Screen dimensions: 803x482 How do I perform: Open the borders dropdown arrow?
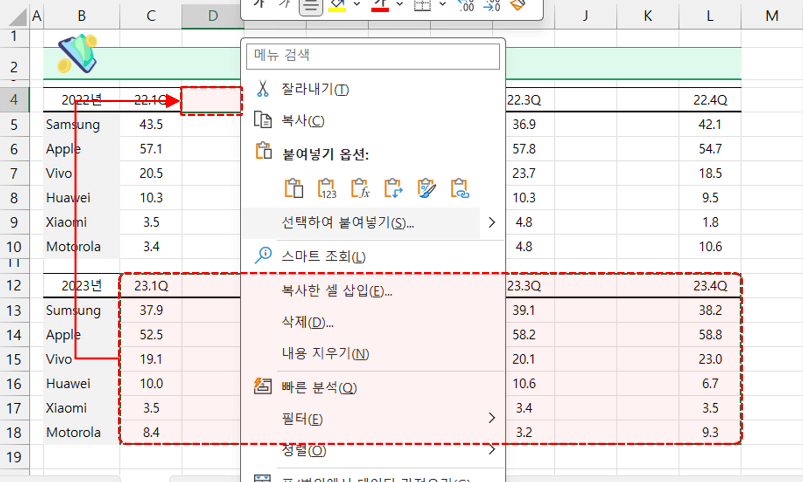pos(442,5)
